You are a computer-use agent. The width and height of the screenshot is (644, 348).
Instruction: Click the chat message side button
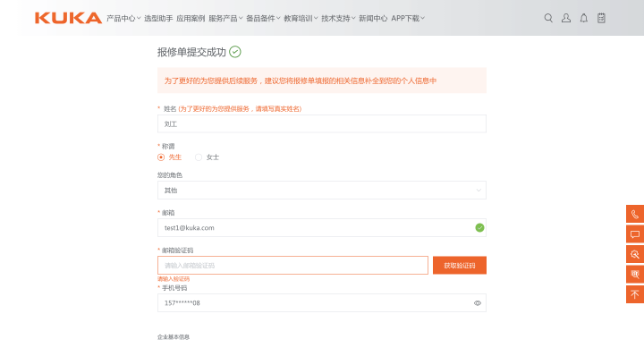[x=635, y=234]
